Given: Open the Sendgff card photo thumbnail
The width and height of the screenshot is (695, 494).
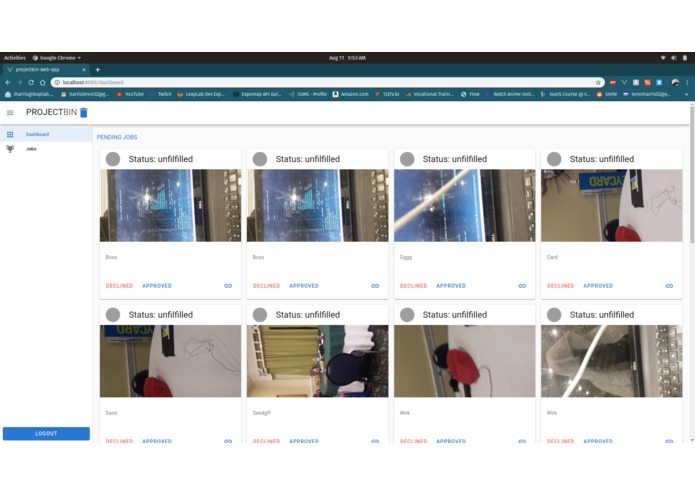Looking at the screenshot, I should point(317,361).
